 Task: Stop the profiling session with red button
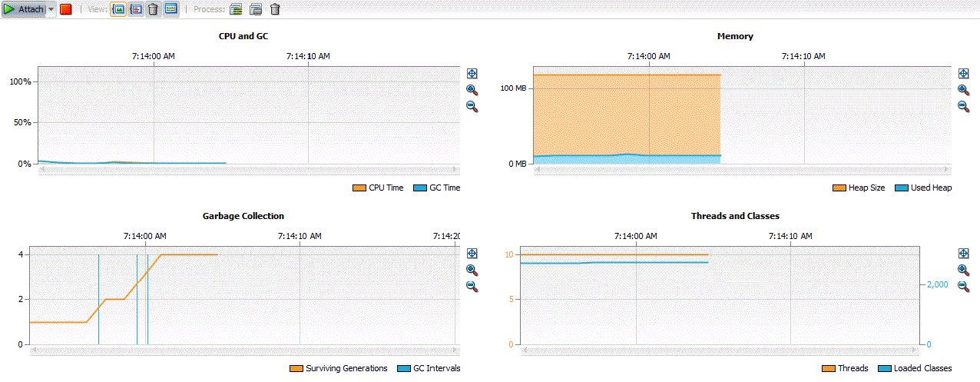(66, 9)
